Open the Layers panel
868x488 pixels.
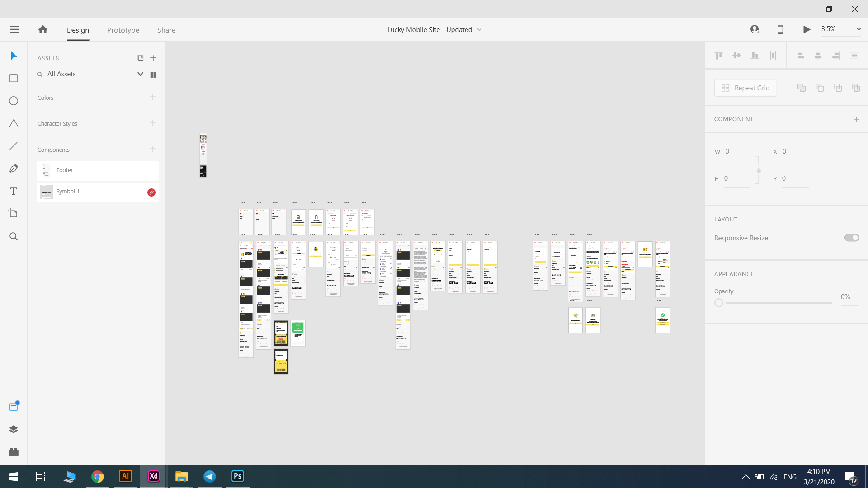(14, 429)
